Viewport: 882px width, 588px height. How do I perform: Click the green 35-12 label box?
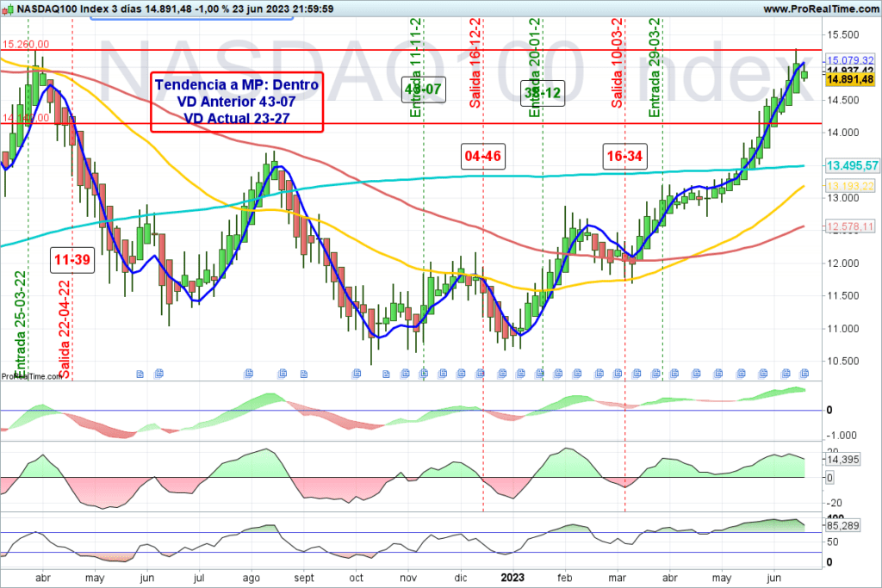pos(543,93)
